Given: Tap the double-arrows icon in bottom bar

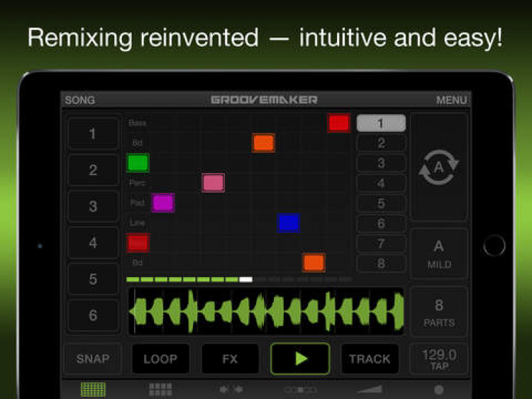Looking at the screenshot, I should tap(231, 390).
